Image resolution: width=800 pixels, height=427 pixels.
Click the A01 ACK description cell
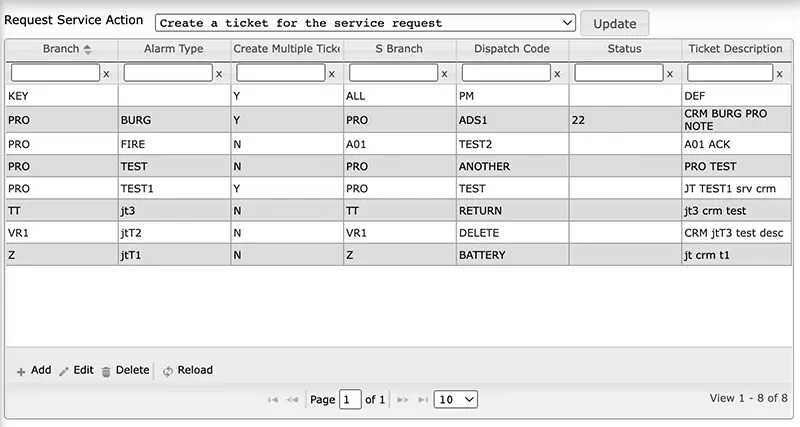[x=737, y=144]
